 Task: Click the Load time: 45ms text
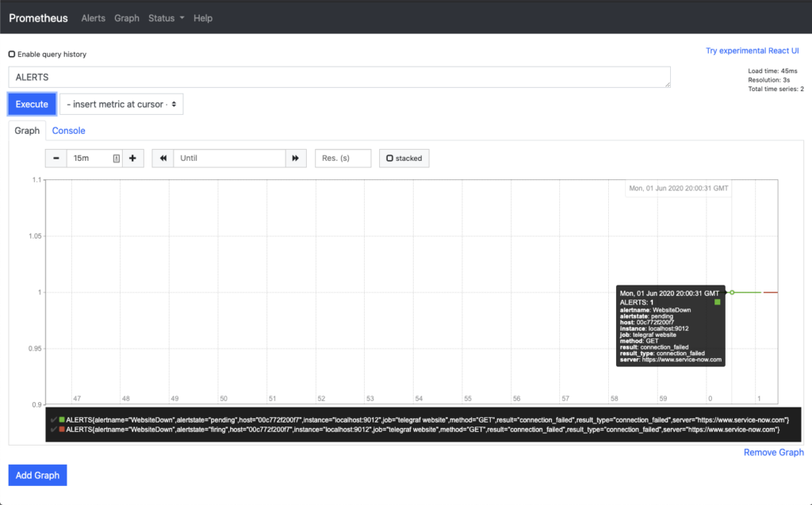pos(772,71)
